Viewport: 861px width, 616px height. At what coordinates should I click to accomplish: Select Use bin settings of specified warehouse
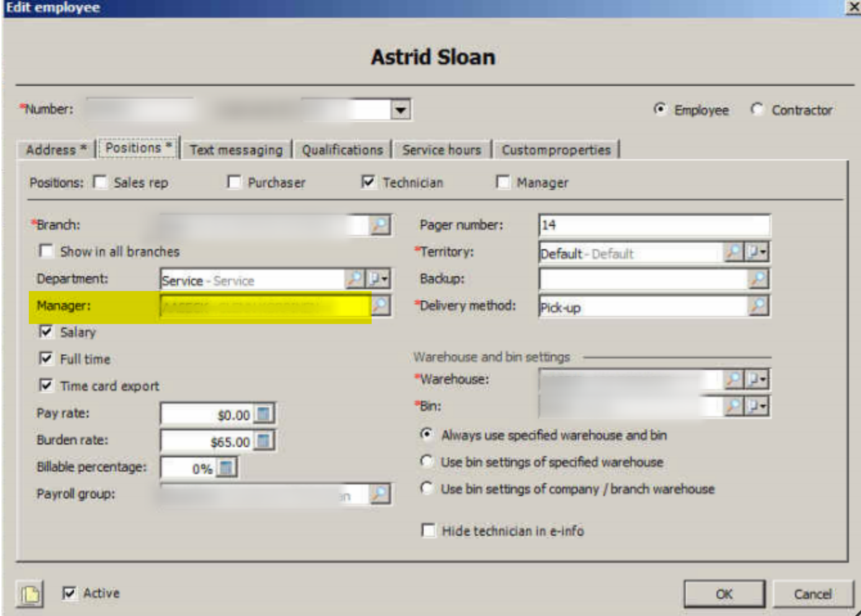click(x=427, y=461)
